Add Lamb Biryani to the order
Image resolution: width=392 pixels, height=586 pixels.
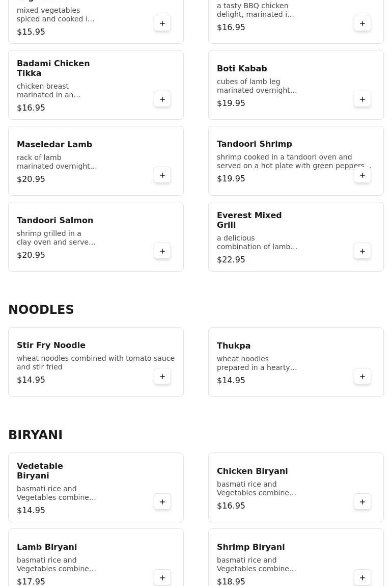(162, 578)
